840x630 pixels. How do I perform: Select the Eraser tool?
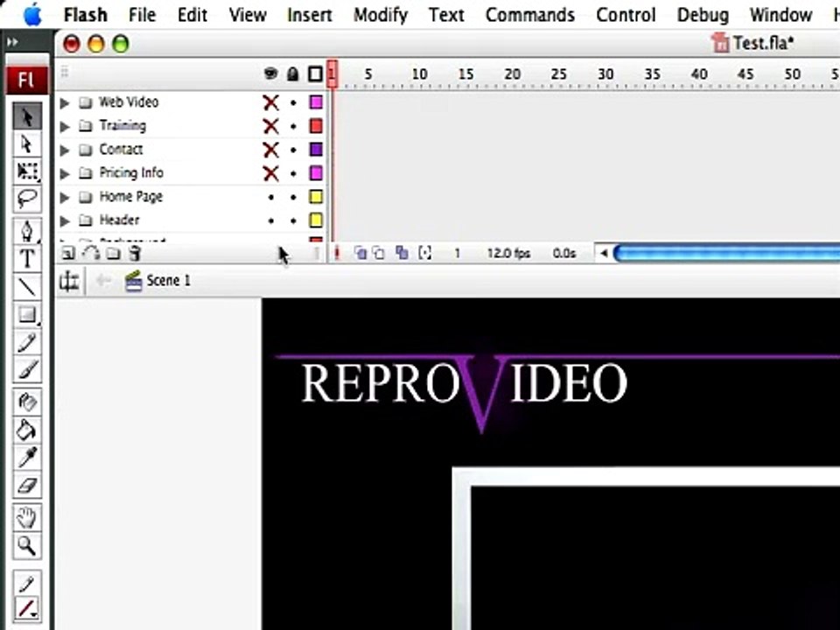point(27,486)
